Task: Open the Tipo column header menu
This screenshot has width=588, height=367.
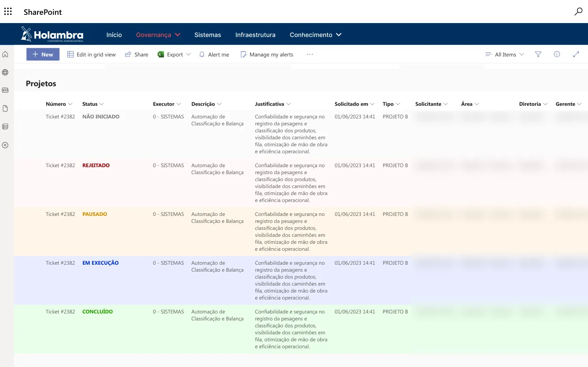Action: point(391,104)
